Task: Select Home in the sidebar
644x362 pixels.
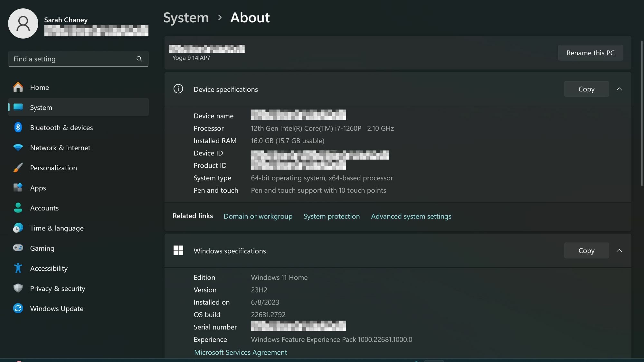Action: tap(39, 87)
